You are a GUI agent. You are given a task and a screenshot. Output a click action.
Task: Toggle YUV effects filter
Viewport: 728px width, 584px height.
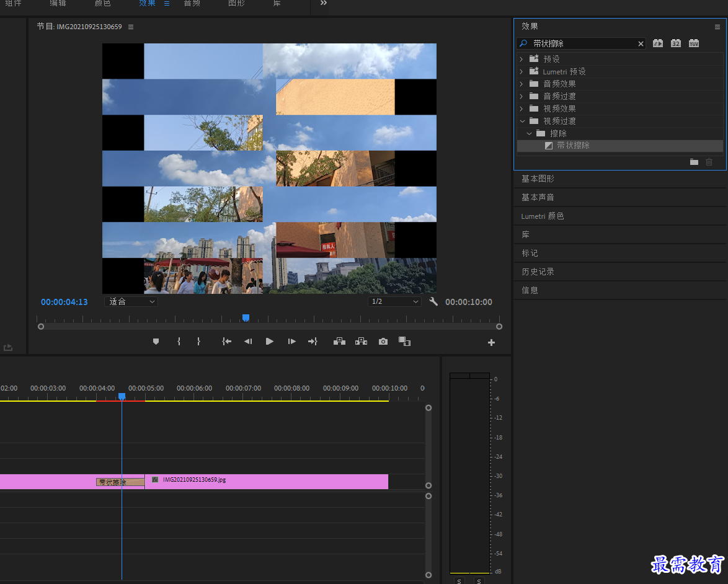[x=694, y=43]
